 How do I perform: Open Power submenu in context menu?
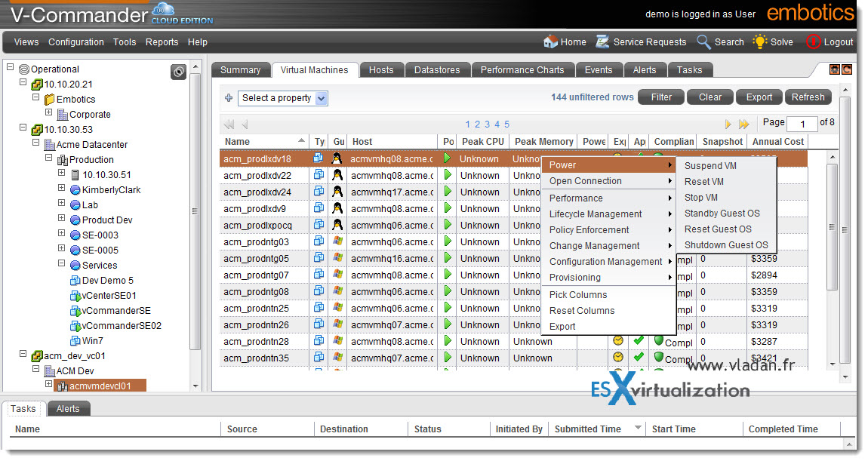[609, 165]
